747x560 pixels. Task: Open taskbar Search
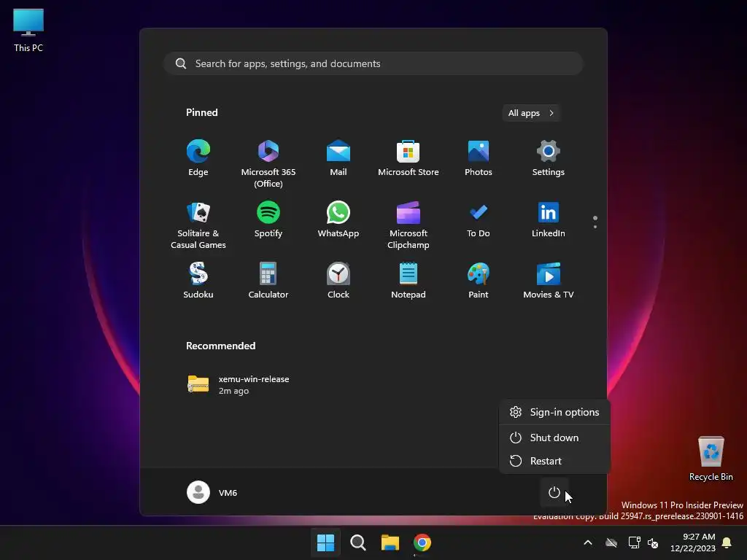(x=357, y=542)
